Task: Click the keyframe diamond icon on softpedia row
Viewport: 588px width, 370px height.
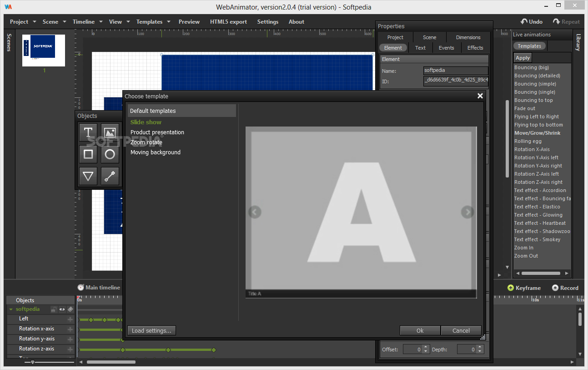Action: pyautogui.click(x=70, y=309)
